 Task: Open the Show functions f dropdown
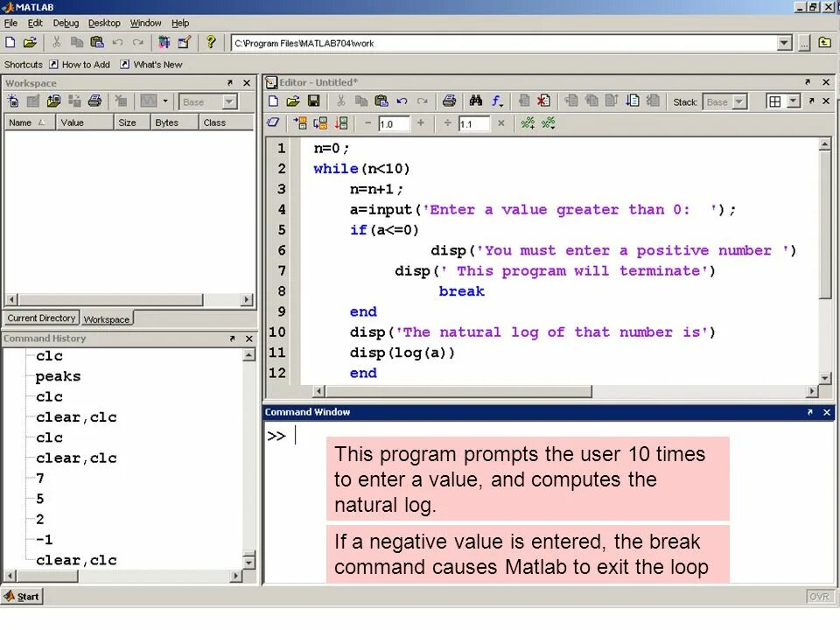[497, 101]
